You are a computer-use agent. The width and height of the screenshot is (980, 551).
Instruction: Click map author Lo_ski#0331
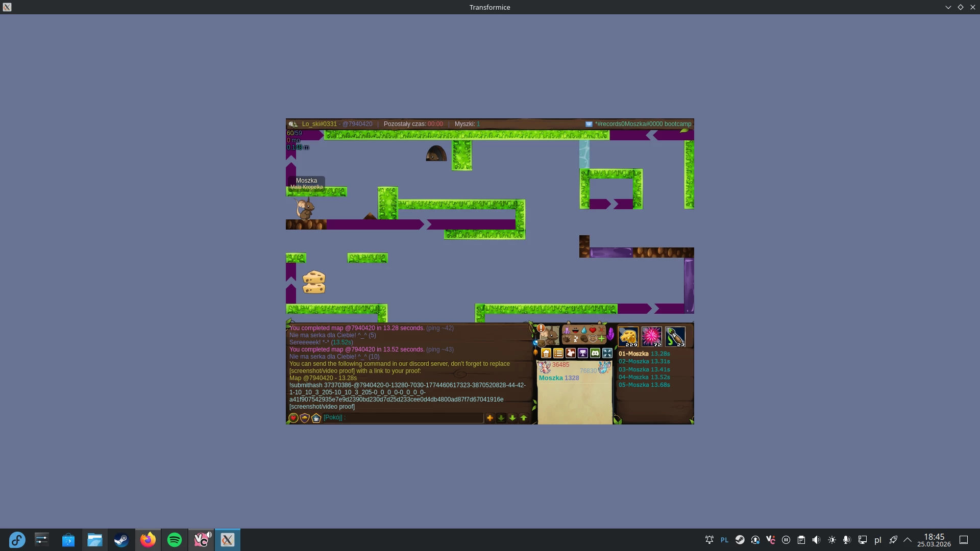tap(320, 124)
